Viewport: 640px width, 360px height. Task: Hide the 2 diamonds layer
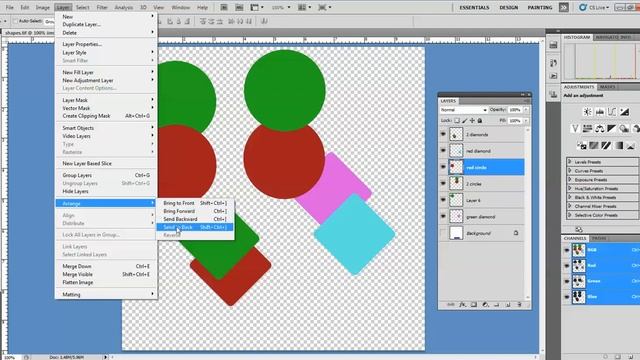point(443,134)
